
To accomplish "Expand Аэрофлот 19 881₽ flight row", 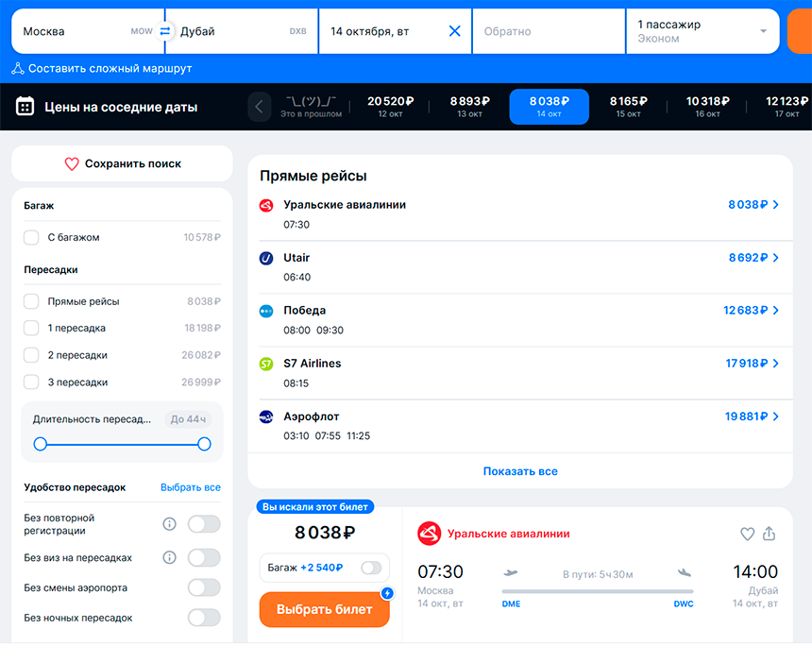I will [x=753, y=416].
